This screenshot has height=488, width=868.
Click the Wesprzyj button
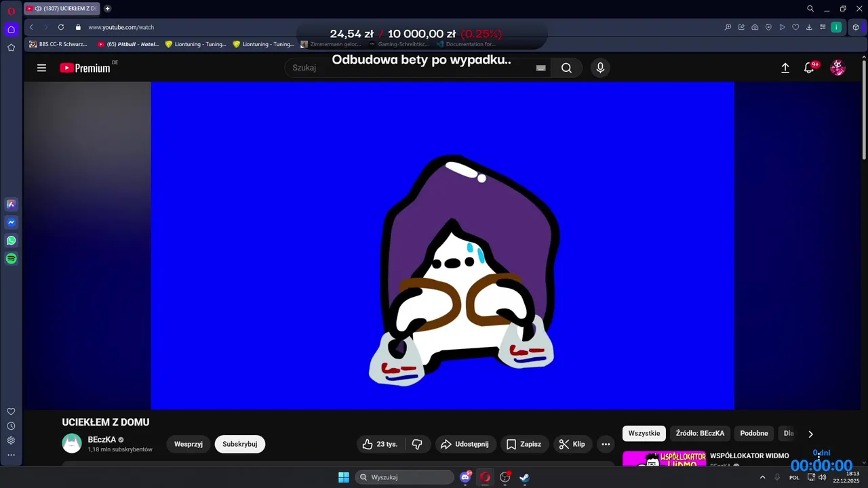189,444
